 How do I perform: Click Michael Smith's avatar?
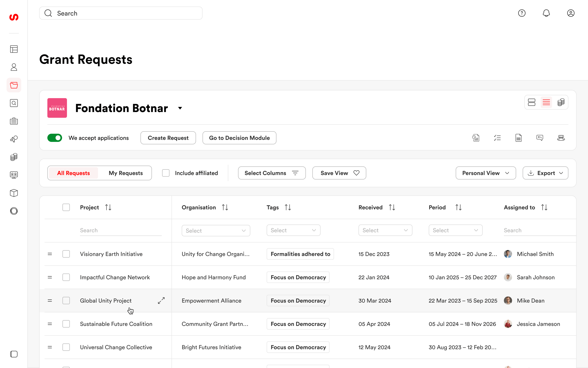pos(508,254)
